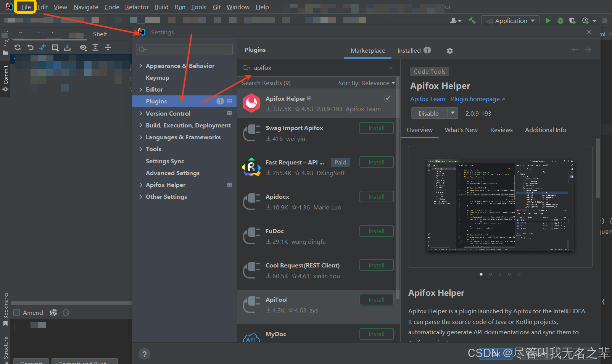Expand Appearance & Behavior settings
The height and width of the screenshot is (364, 612).
pyautogui.click(x=141, y=66)
